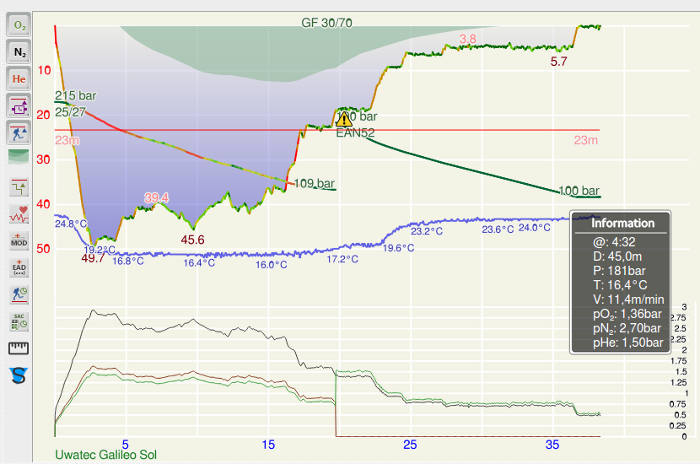
Task: Click the EAN52 gas switch label
Action: point(355,132)
